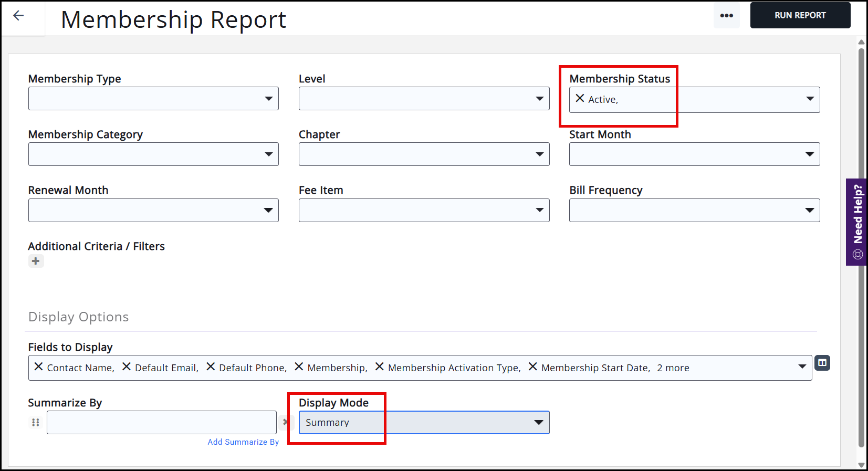Image resolution: width=868 pixels, height=471 pixels.
Task: Click the back arrow icon
Action: point(18,16)
